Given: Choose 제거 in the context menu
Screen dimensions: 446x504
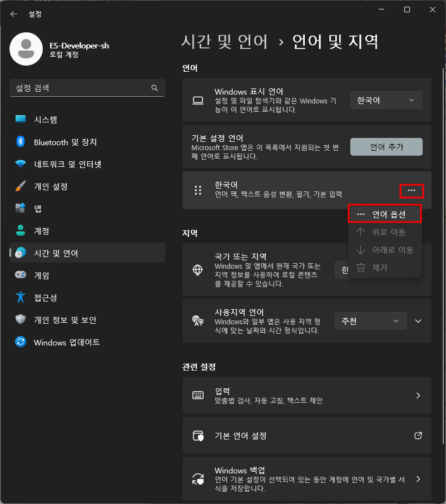Looking at the screenshot, I should (x=385, y=268).
